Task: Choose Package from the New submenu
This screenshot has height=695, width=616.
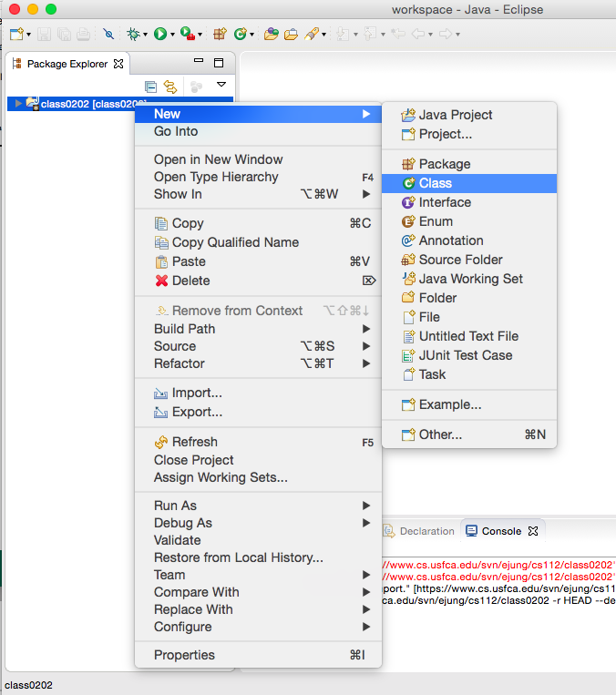Action: click(x=469, y=164)
